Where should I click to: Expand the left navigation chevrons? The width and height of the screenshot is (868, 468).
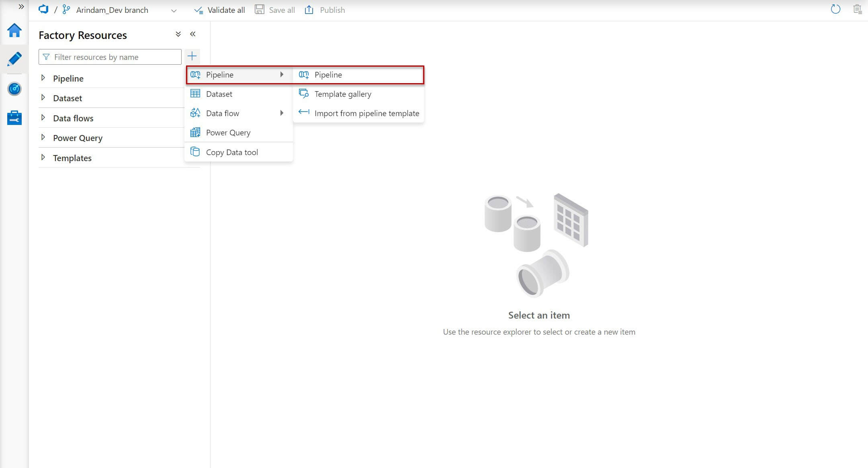tap(21, 7)
